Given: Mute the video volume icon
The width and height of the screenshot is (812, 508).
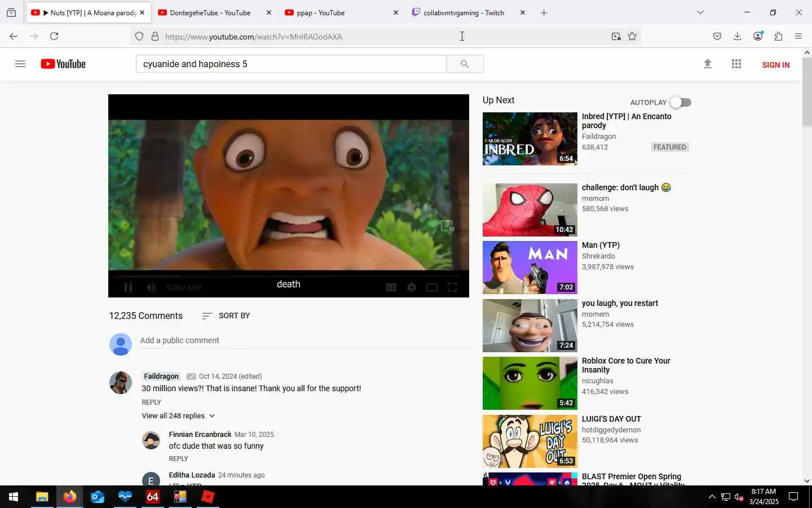Looking at the screenshot, I should (x=151, y=287).
